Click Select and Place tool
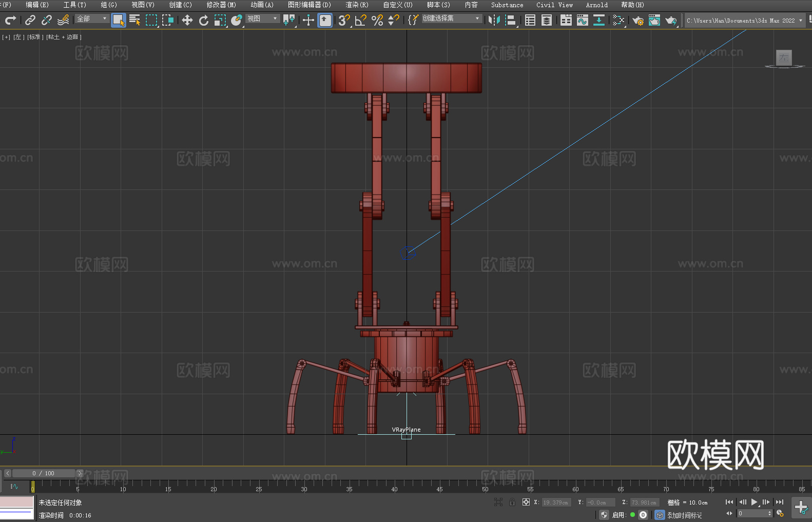This screenshot has width=812, height=522. point(237,20)
